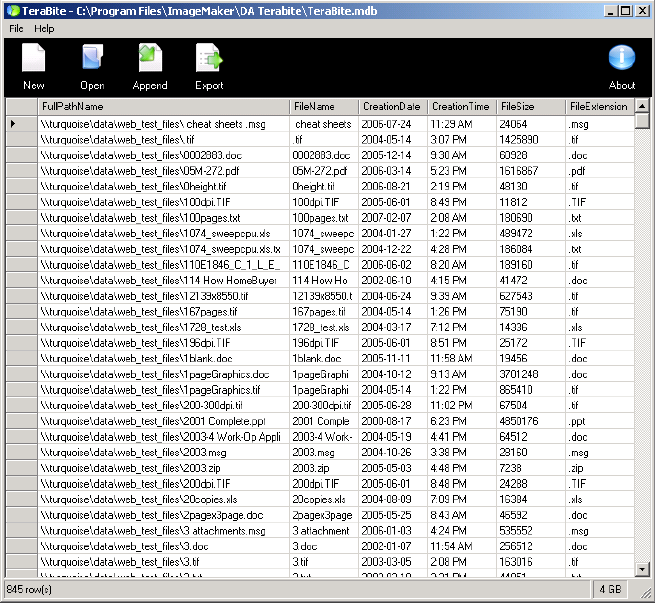Click the vertical scrollbar track
655x603 pixels.
pyautogui.click(x=642, y=350)
